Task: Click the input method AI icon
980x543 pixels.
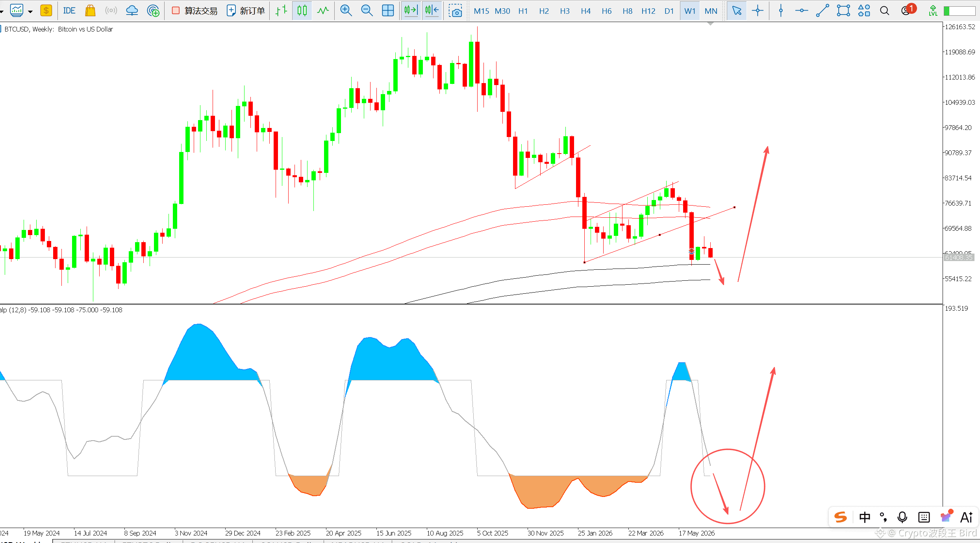Action: coord(967,517)
